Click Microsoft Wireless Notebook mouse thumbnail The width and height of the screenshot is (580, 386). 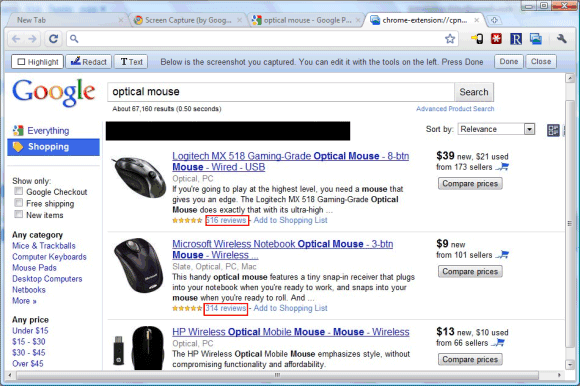139,265
